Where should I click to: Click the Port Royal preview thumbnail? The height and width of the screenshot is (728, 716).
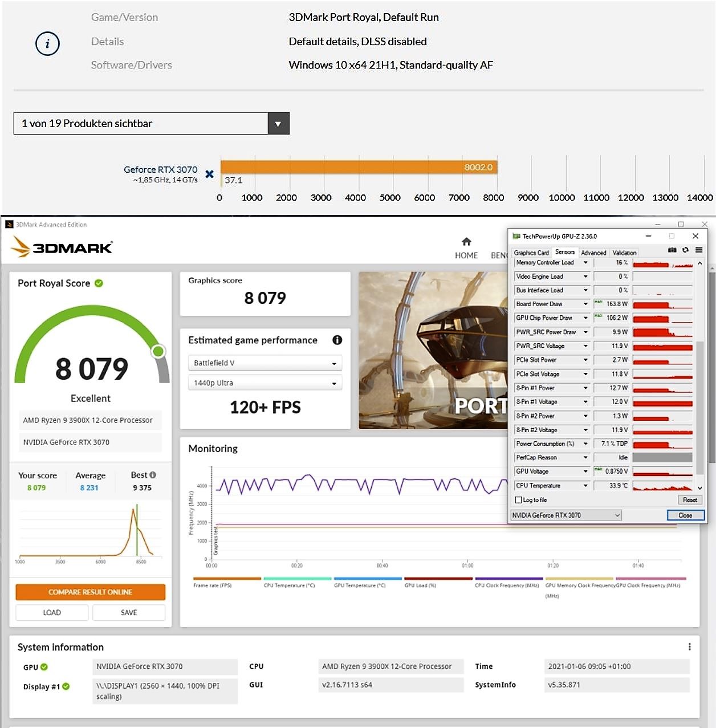(x=433, y=351)
